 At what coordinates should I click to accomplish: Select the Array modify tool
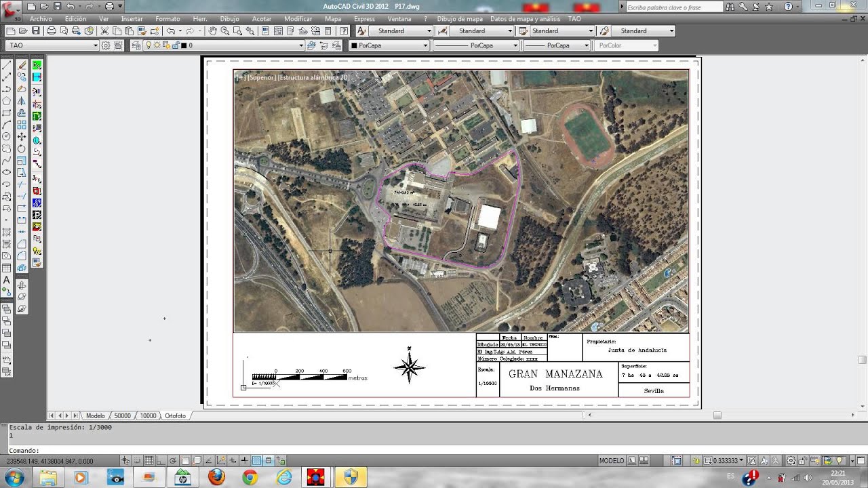coord(22,125)
